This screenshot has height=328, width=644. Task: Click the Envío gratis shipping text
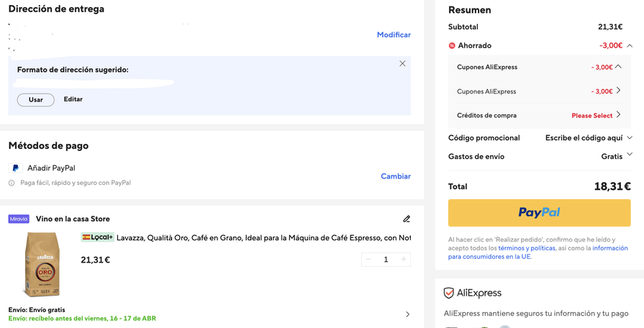[x=37, y=310]
